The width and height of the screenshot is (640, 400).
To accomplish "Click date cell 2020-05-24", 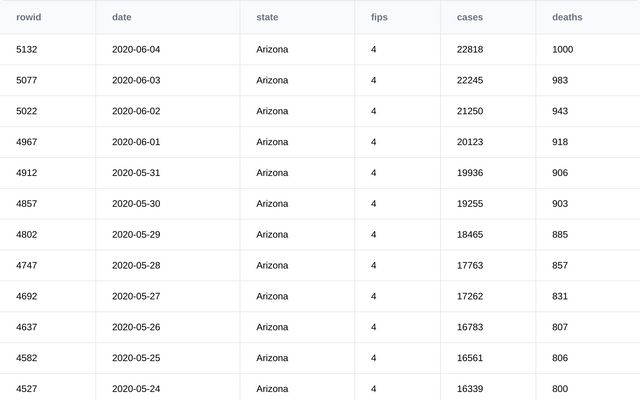I will [x=136, y=389].
